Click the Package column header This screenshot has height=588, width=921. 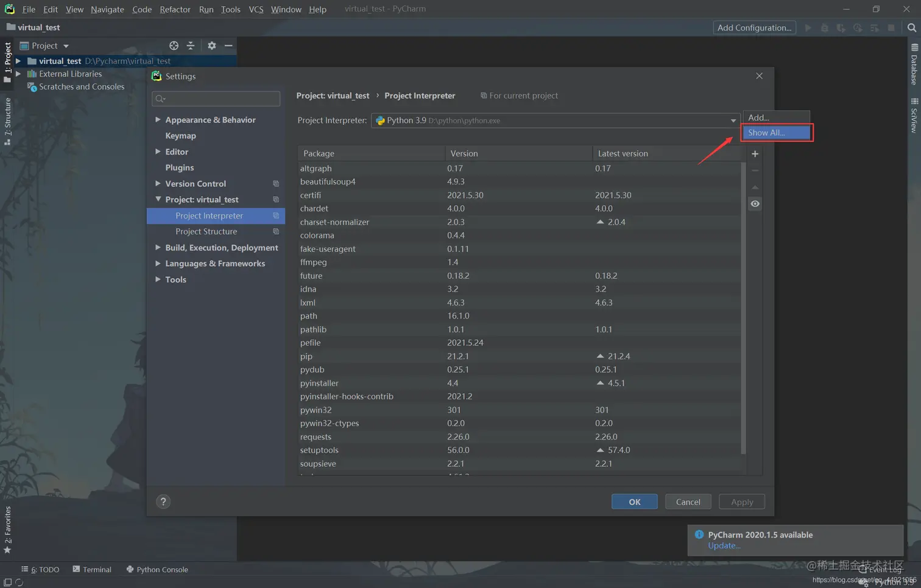tap(371, 153)
